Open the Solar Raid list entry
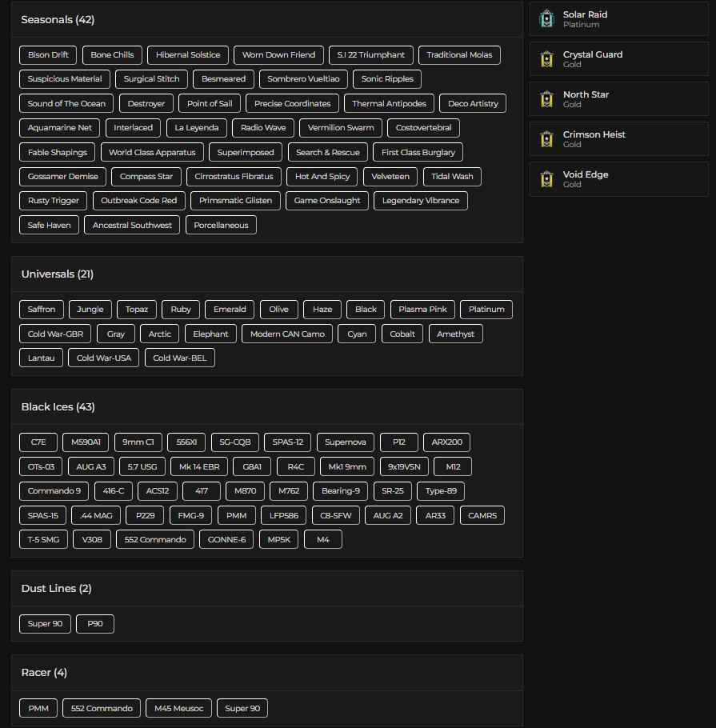 618,19
